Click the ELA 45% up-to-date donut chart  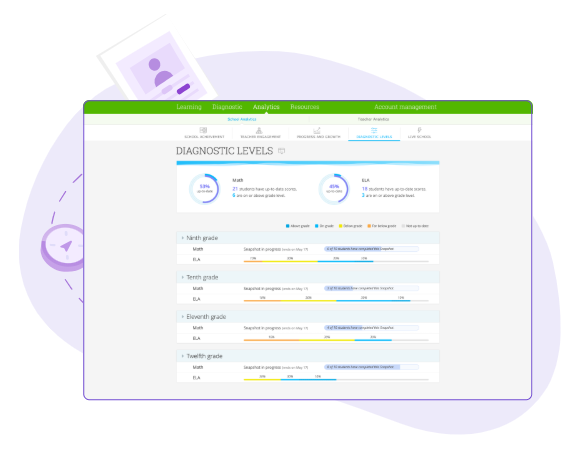coord(334,189)
